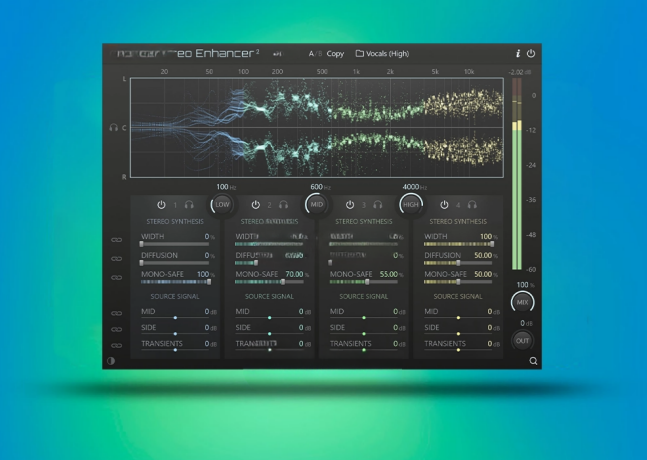647x460 pixels.
Task: Solo band 2 with its headphones icon
Action: 283,205
